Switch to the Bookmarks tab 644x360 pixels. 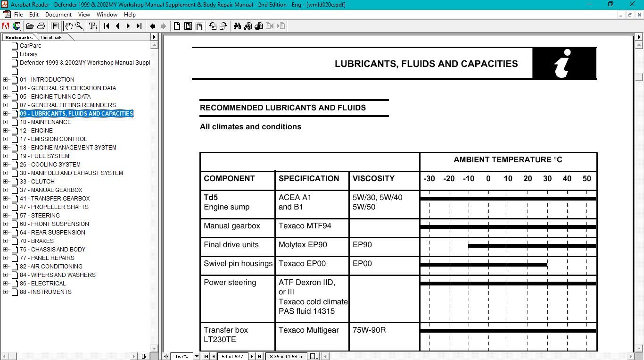[19, 37]
